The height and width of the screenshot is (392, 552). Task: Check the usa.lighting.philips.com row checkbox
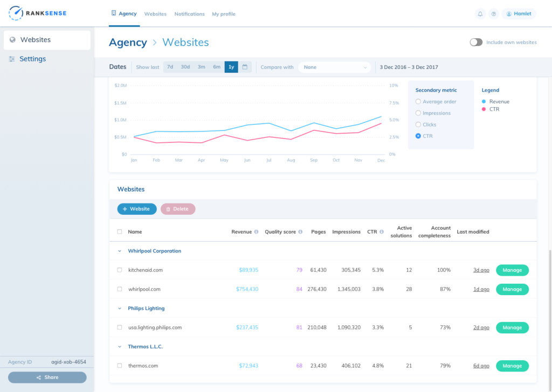tap(120, 327)
